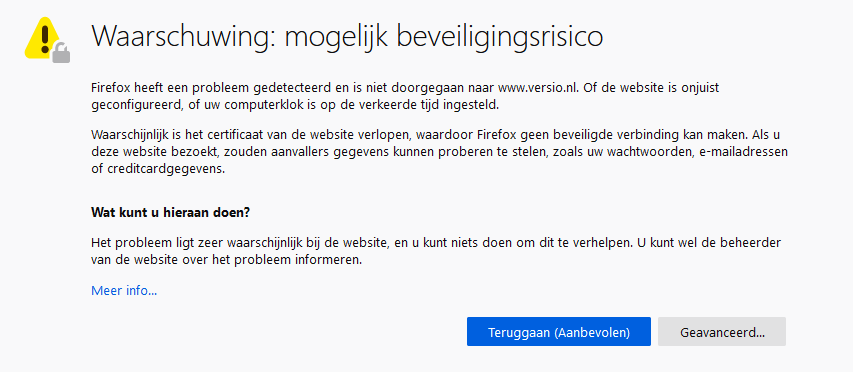Click 'Waarschijnlijk' starting the second paragraph
This screenshot has width=853, height=372.
tap(124, 134)
